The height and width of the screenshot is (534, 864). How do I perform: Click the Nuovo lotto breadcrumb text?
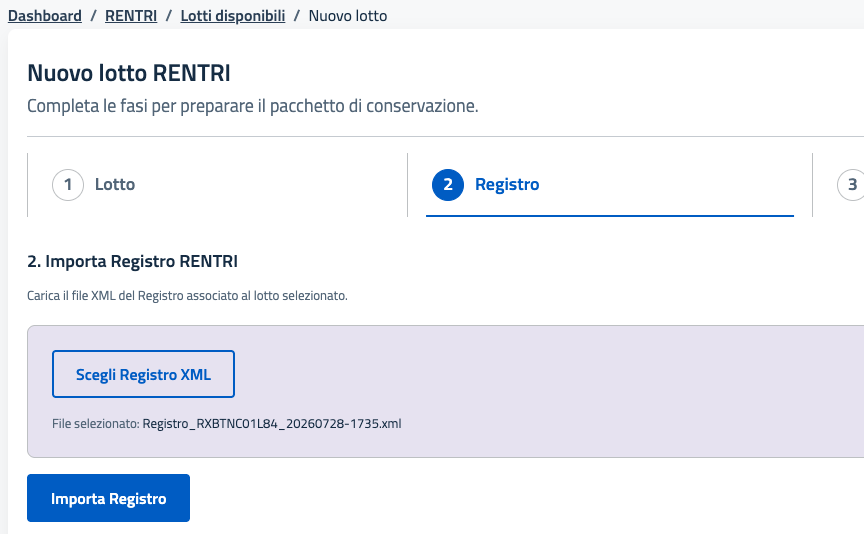tap(348, 15)
